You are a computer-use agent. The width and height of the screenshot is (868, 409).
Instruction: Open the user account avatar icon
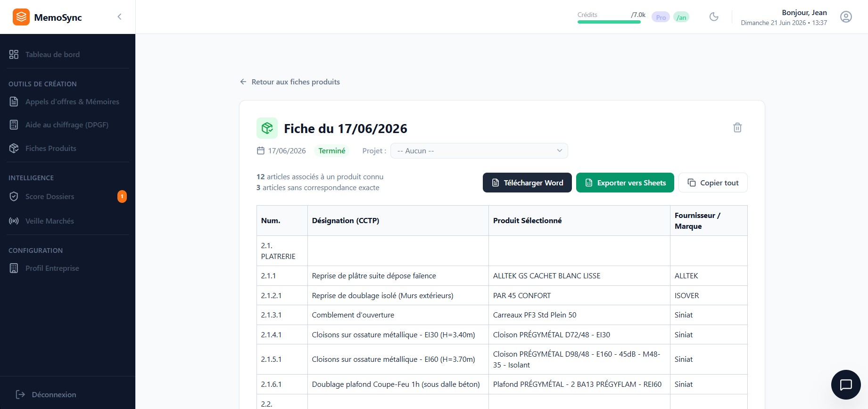tap(846, 17)
